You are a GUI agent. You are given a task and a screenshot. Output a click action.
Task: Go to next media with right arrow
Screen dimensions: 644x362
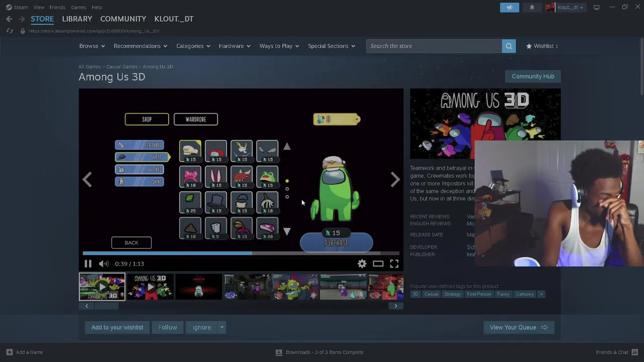[x=395, y=179]
